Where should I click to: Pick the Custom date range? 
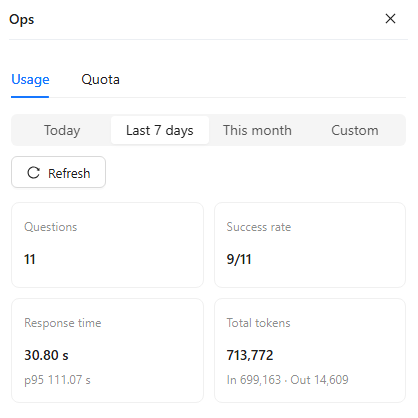(x=355, y=130)
